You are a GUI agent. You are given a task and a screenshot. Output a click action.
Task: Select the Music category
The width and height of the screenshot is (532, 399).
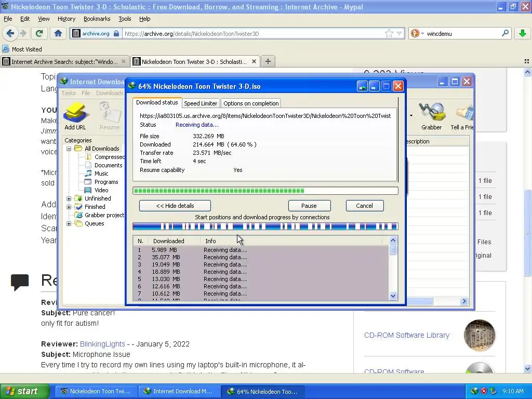[x=97, y=174]
